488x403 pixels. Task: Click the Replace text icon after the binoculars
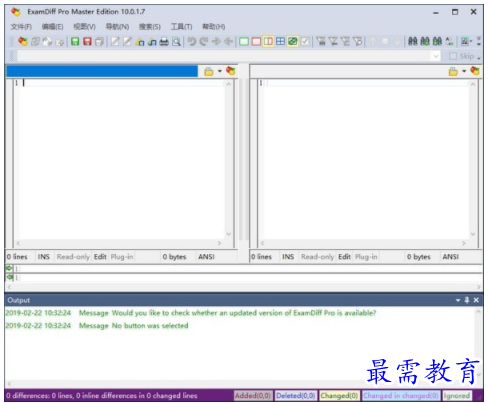click(x=449, y=42)
